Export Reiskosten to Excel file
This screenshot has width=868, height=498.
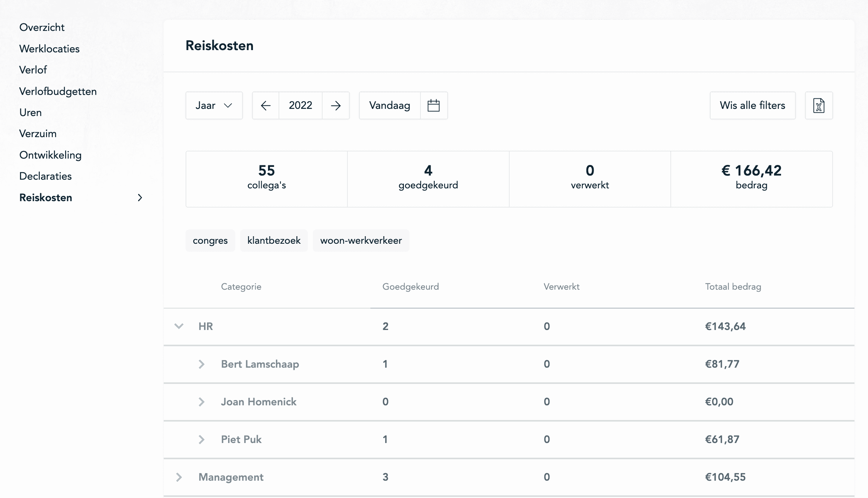[x=819, y=105]
